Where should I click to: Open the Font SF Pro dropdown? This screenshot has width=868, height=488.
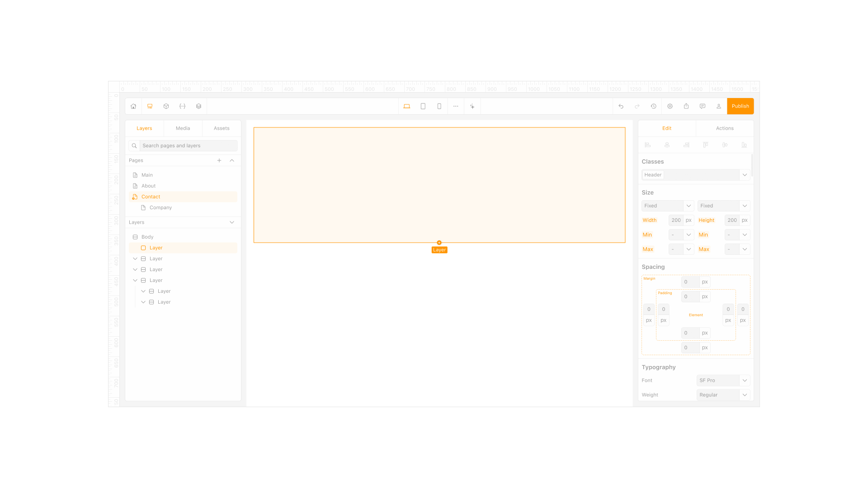[x=723, y=380]
